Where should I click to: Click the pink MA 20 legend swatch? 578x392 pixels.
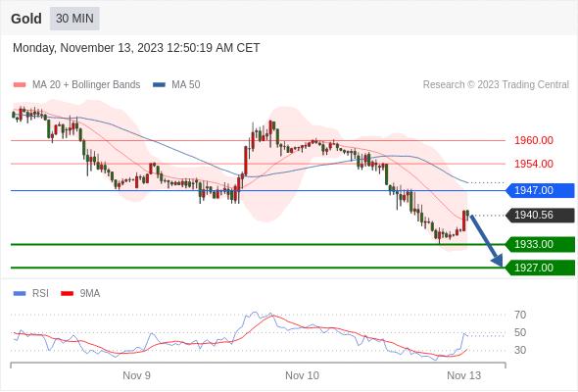coord(20,85)
